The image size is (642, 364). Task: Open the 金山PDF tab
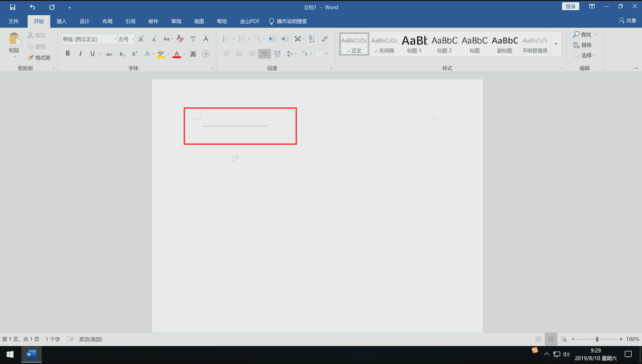250,21
